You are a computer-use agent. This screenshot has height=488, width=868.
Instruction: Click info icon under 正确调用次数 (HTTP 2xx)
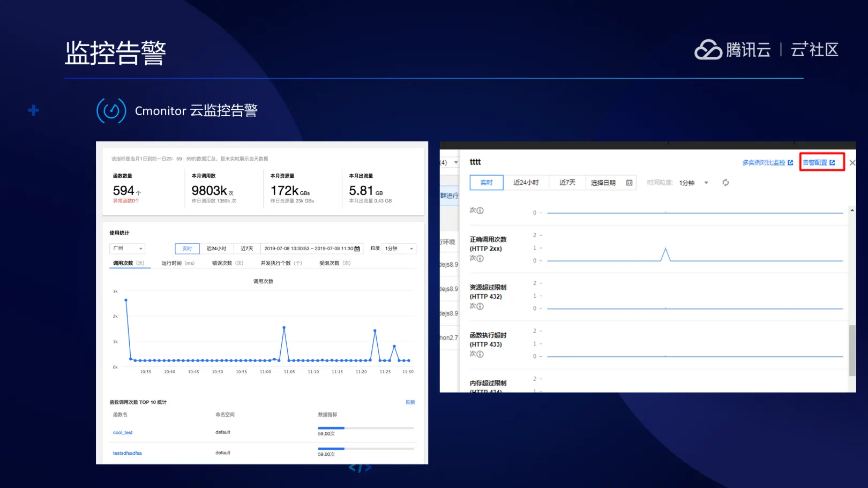pyautogui.click(x=480, y=258)
